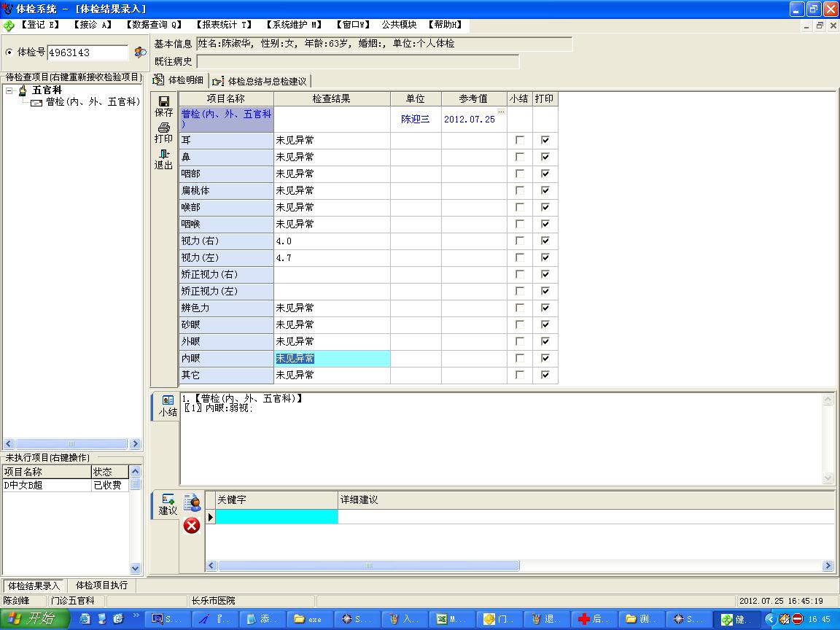Screen dimensions: 840x630
Task: Open the 【接诊 A】 menu
Action: 92,25
